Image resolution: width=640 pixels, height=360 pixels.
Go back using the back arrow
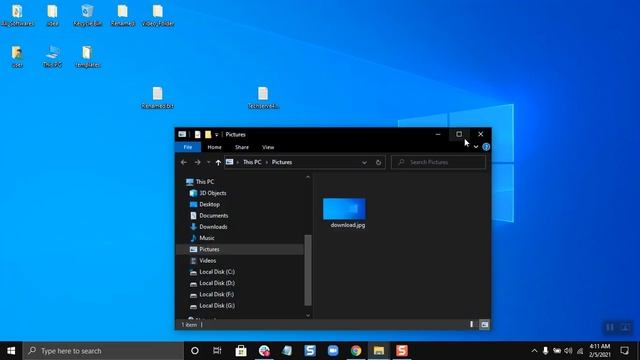[184, 162]
